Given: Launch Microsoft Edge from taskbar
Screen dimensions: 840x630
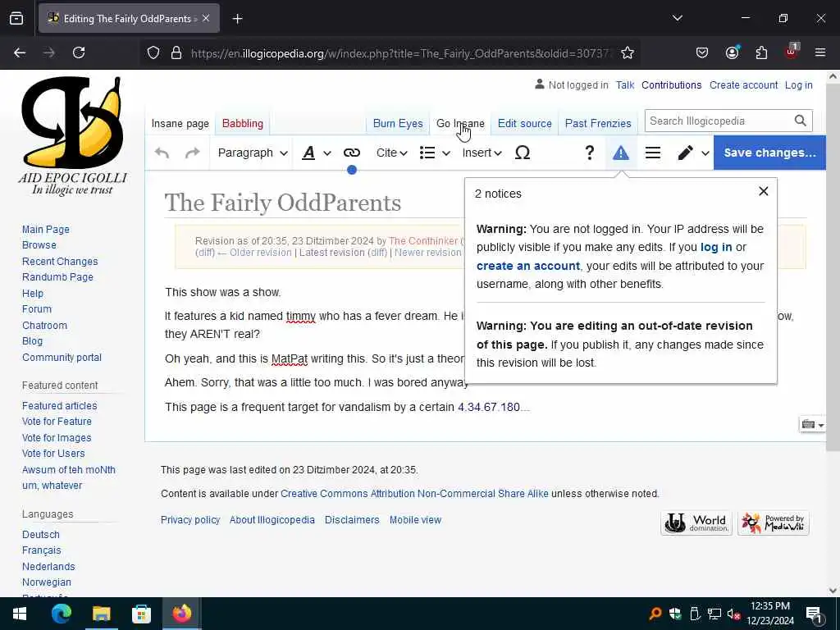Looking at the screenshot, I should [x=61, y=614].
